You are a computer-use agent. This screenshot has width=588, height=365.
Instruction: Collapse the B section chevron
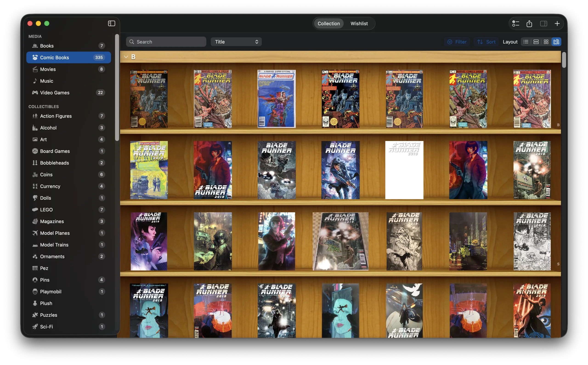tap(126, 57)
